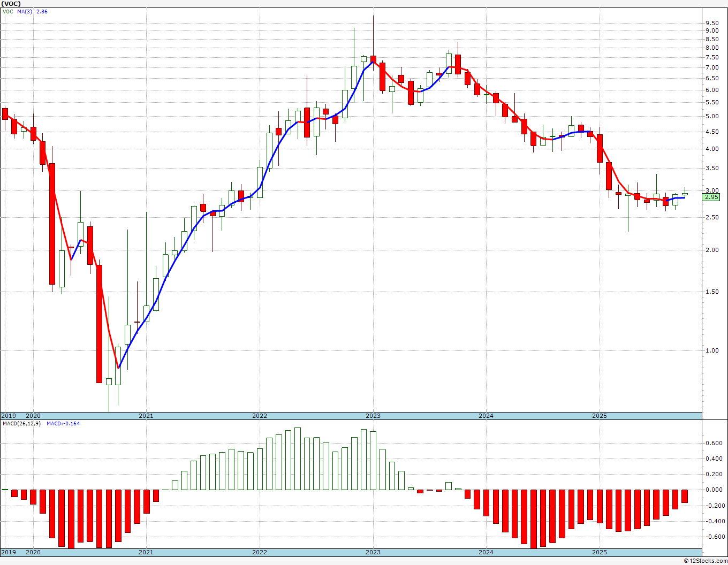The height and width of the screenshot is (565, 728).
Task: Click 2023 on the MACD panel time axis
Action: [373, 552]
